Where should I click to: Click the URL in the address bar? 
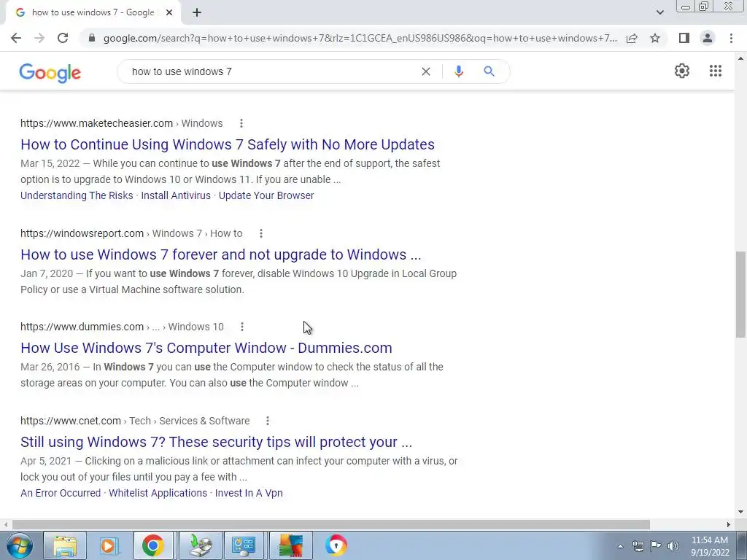tap(360, 38)
